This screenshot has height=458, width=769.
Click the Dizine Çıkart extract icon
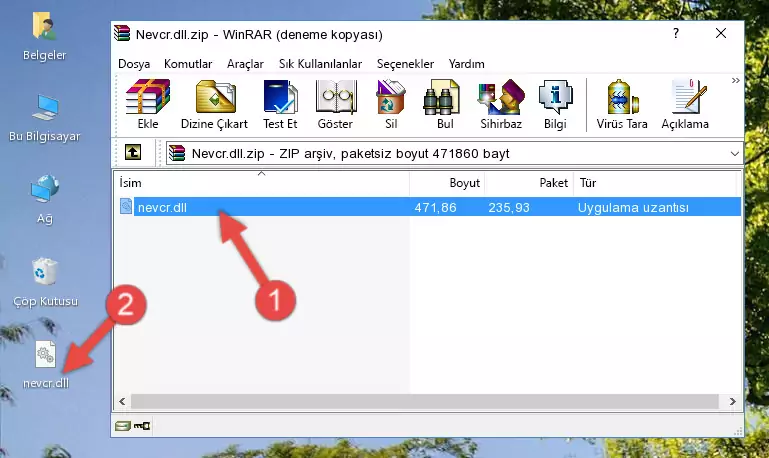point(214,104)
